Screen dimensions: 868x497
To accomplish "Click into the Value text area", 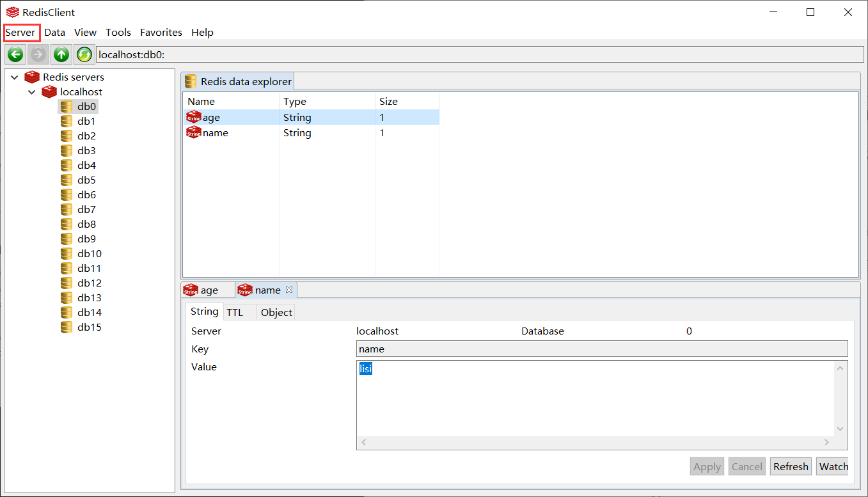I will 596,398.
